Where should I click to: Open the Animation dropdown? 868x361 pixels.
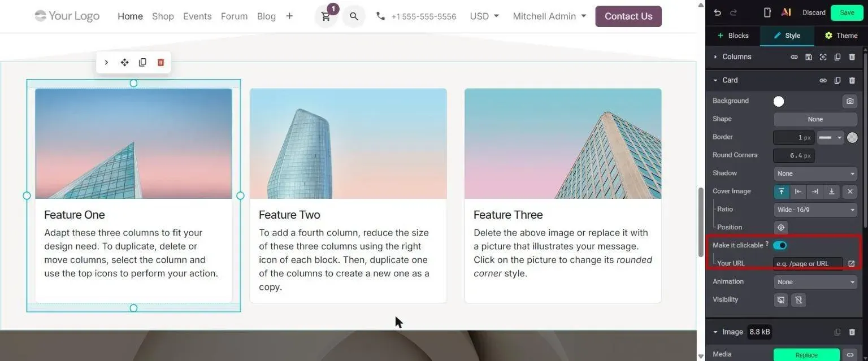pos(815,282)
